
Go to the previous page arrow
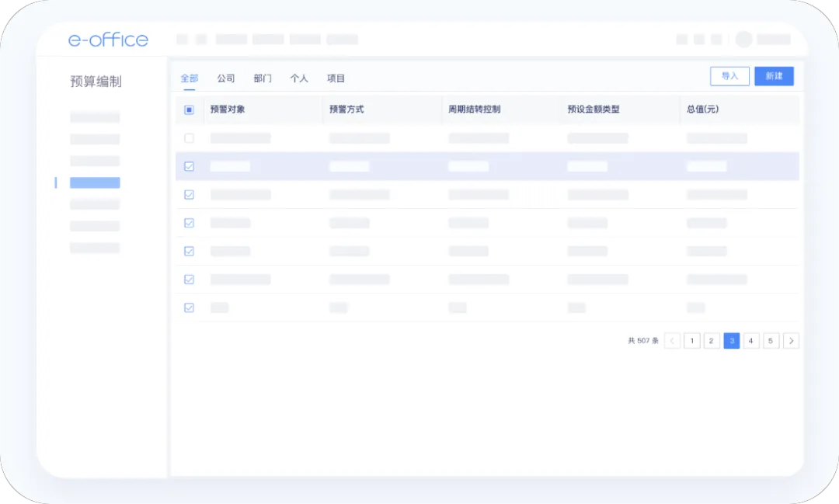pos(672,341)
